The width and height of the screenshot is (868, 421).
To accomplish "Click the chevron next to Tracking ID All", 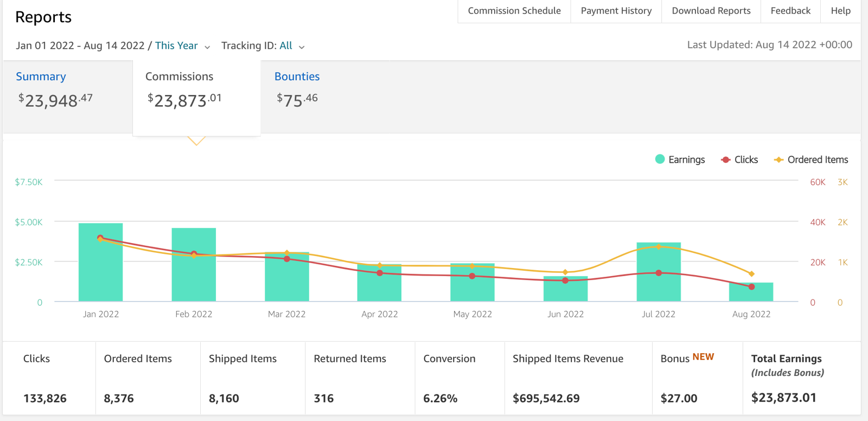I will 302,47.
